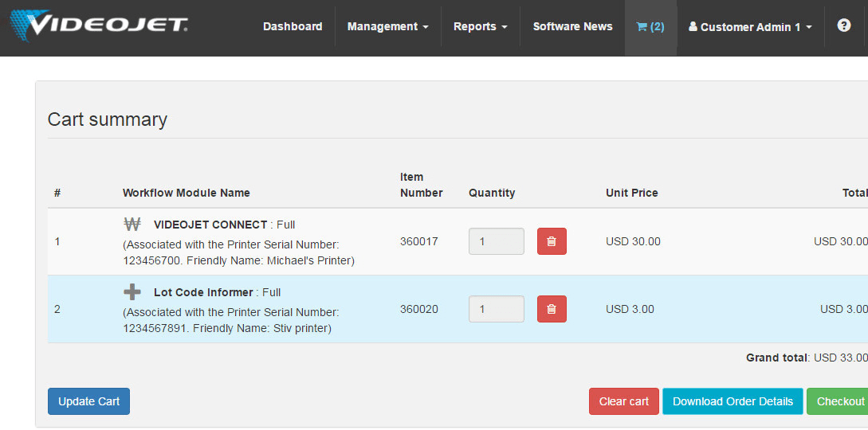
Task: Open the help question mark icon
Action: (843, 25)
